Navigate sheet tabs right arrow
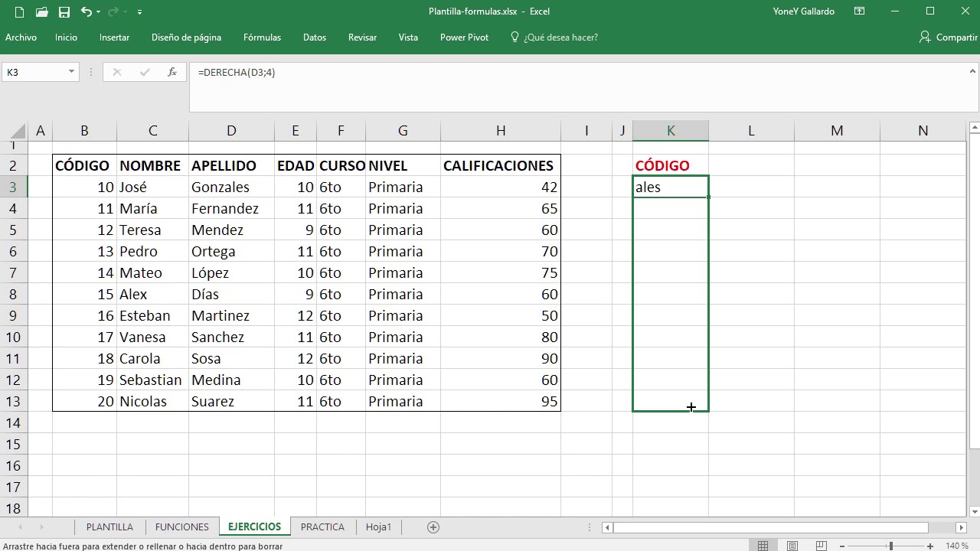Image resolution: width=980 pixels, height=551 pixels. pyautogui.click(x=41, y=527)
